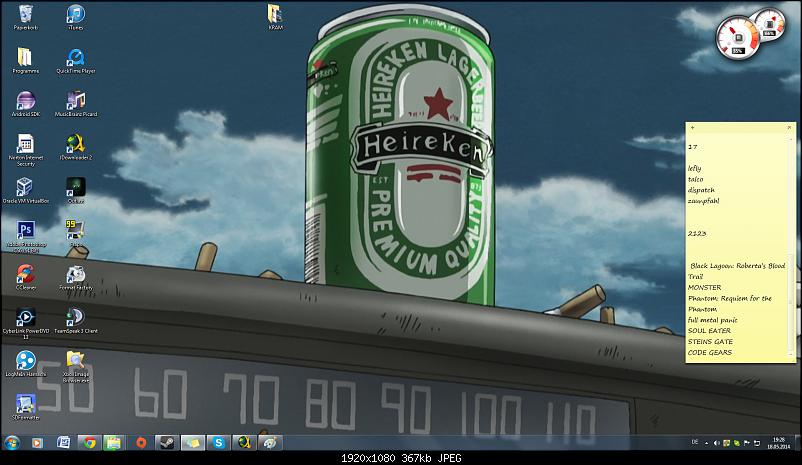Switch to Skype in the taskbar
This screenshot has width=802, height=465.
[218, 442]
